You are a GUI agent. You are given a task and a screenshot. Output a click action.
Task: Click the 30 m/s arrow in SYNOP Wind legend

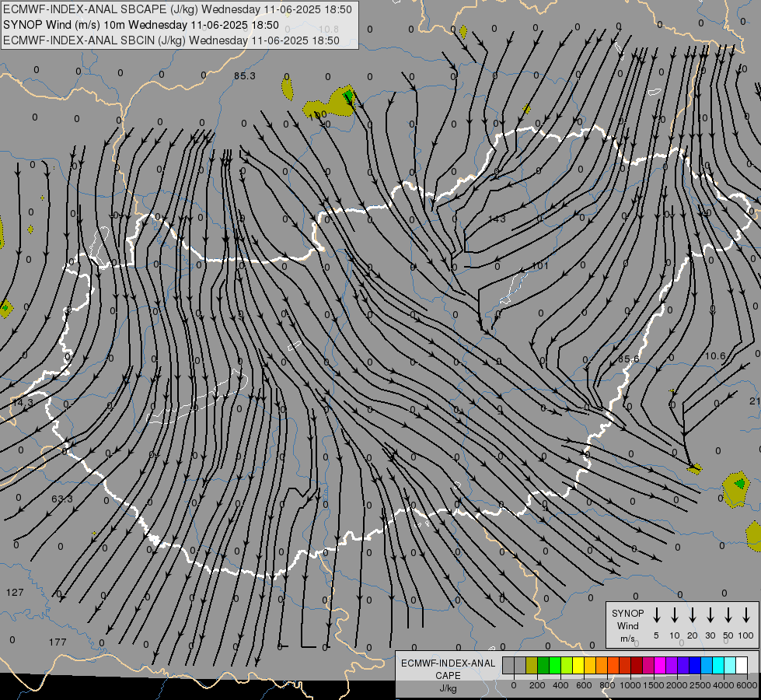710,615
